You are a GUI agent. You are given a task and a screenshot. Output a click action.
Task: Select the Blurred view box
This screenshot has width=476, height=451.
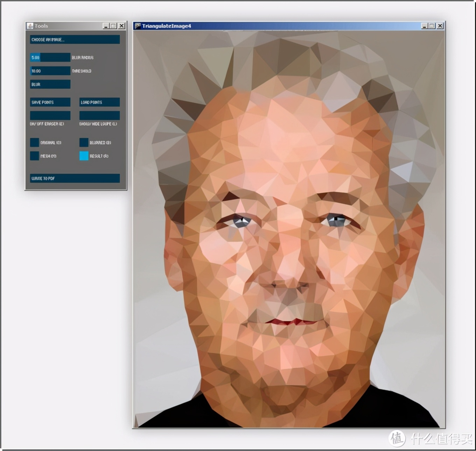pyautogui.click(x=84, y=142)
